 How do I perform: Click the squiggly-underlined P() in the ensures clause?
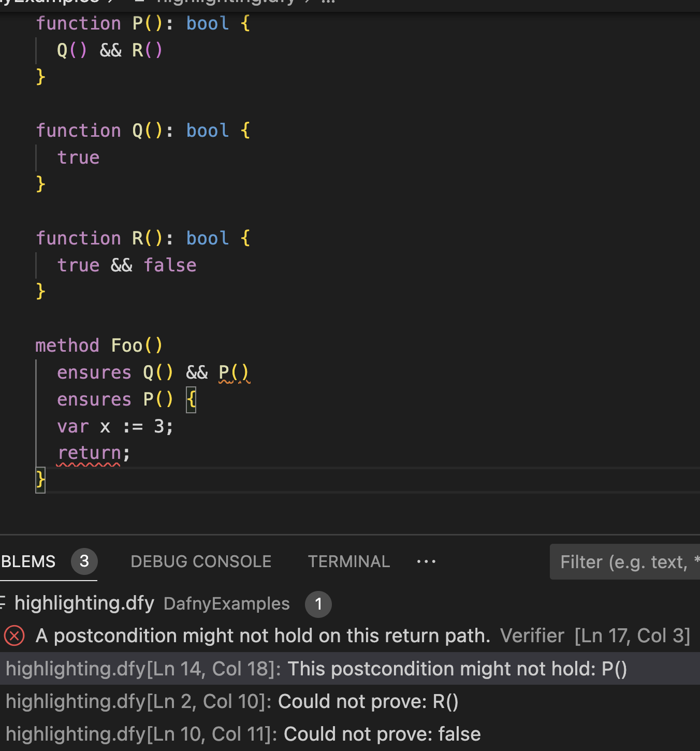coord(234,372)
